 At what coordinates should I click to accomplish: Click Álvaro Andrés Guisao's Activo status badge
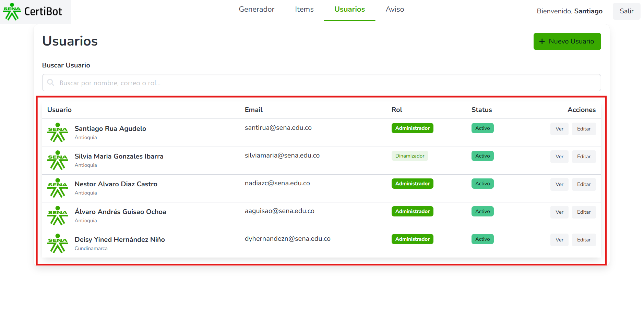[x=482, y=212]
